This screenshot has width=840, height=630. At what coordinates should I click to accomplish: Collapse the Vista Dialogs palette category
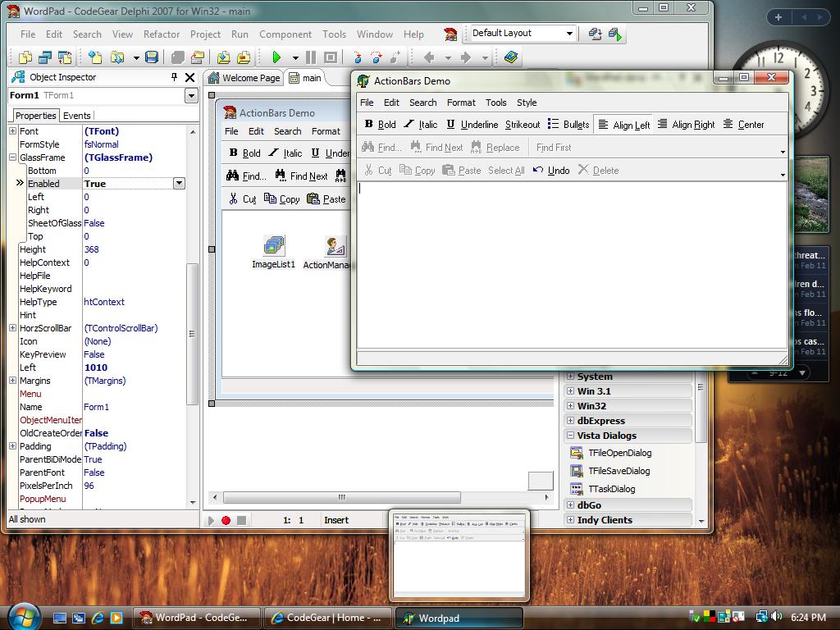[x=571, y=436]
